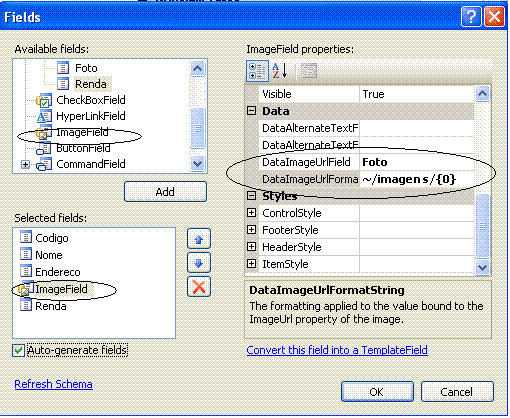510x418 pixels.
Task: Toggle the Auto-generate fields checkbox
Action: [x=18, y=350]
